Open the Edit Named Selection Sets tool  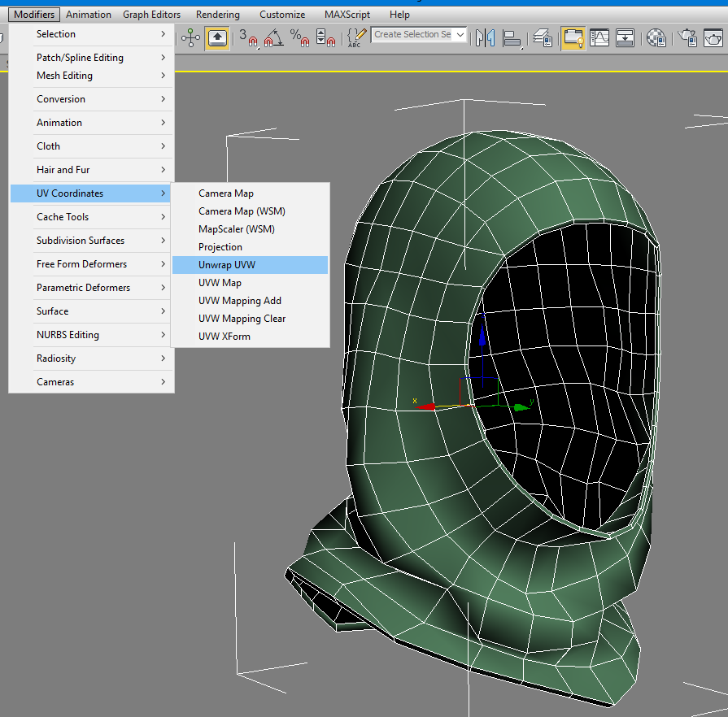[x=357, y=37]
